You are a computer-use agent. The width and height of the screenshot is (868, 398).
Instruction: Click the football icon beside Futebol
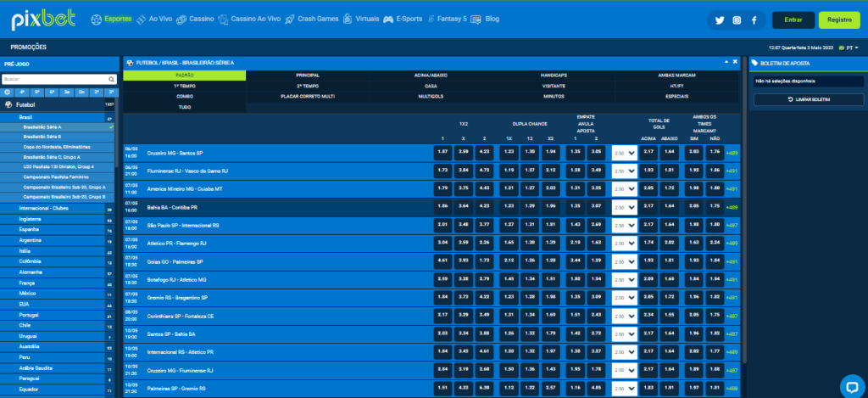click(8, 104)
